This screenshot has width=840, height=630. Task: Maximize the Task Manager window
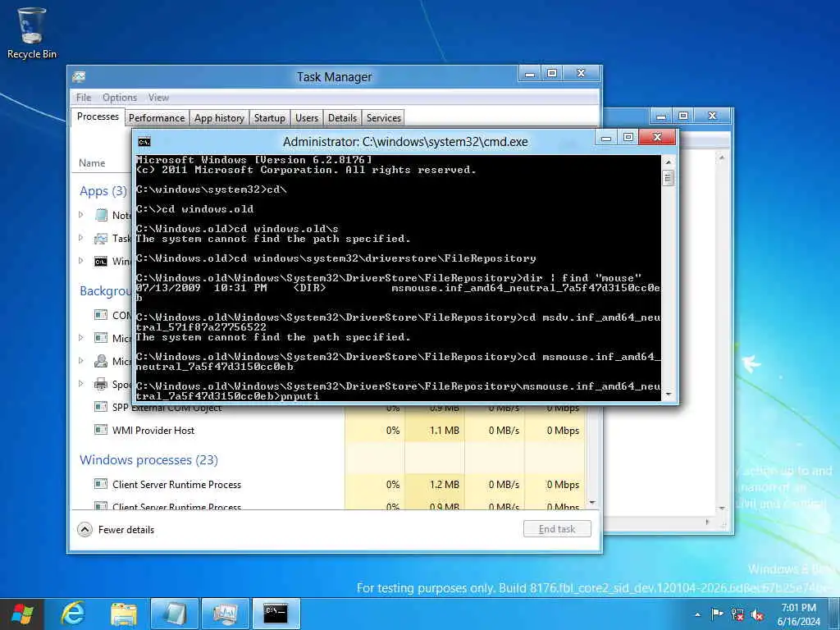(552, 73)
